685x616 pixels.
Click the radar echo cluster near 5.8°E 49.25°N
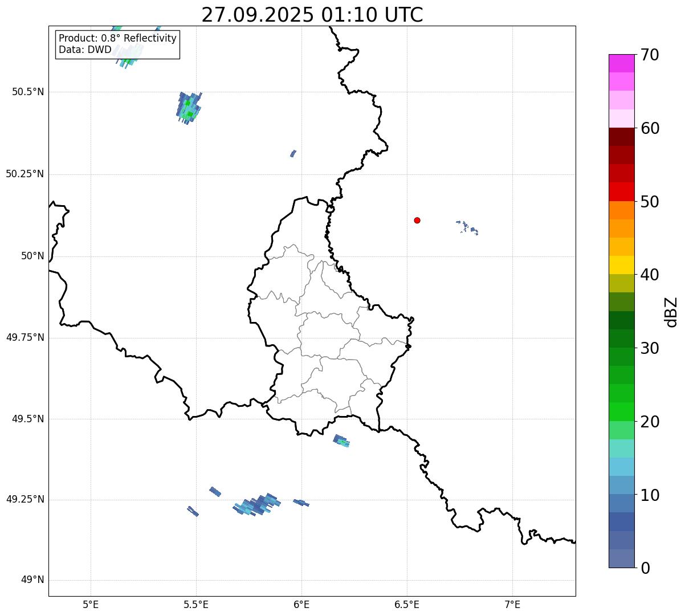pyautogui.click(x=258, y=505)
